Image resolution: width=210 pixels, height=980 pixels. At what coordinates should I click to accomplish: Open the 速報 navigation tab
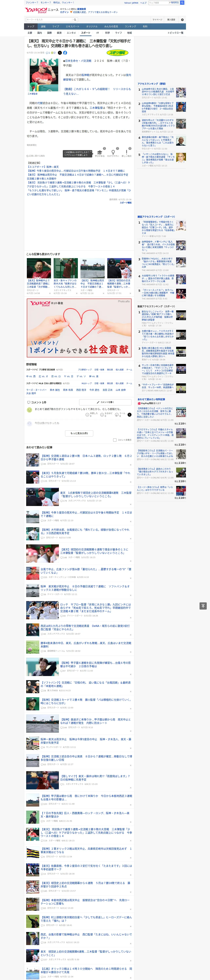coord(43,27)
